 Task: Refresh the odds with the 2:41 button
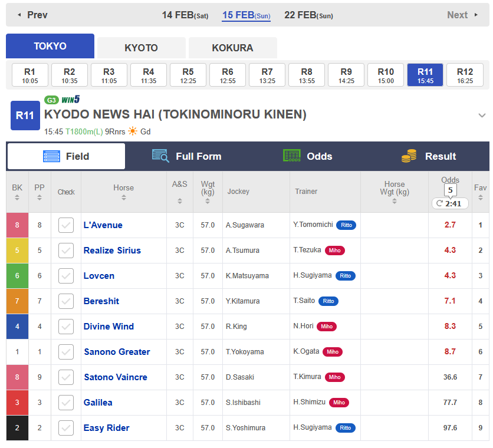tap(450, 203)
